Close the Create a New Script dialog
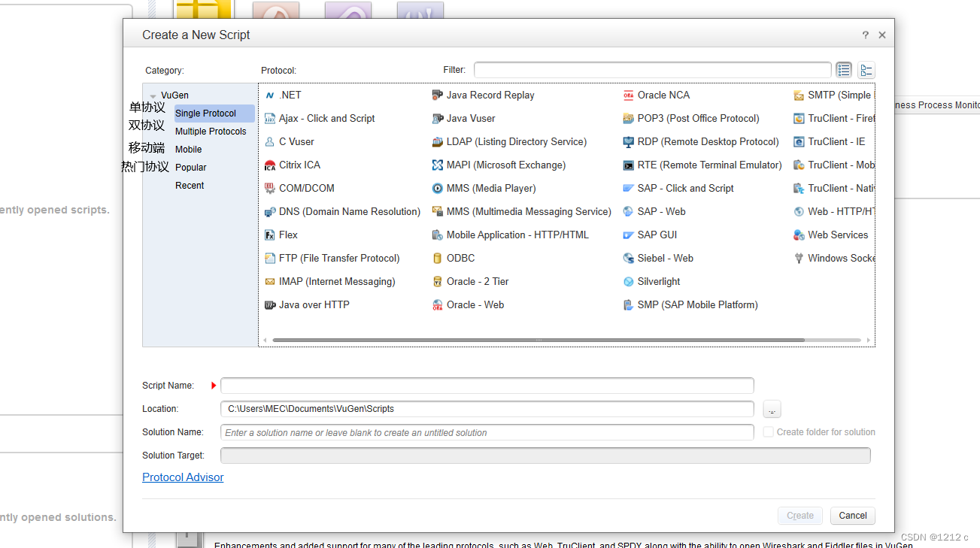Image resolution: width=980 pixels, height=548 pixels. [882, 35]
